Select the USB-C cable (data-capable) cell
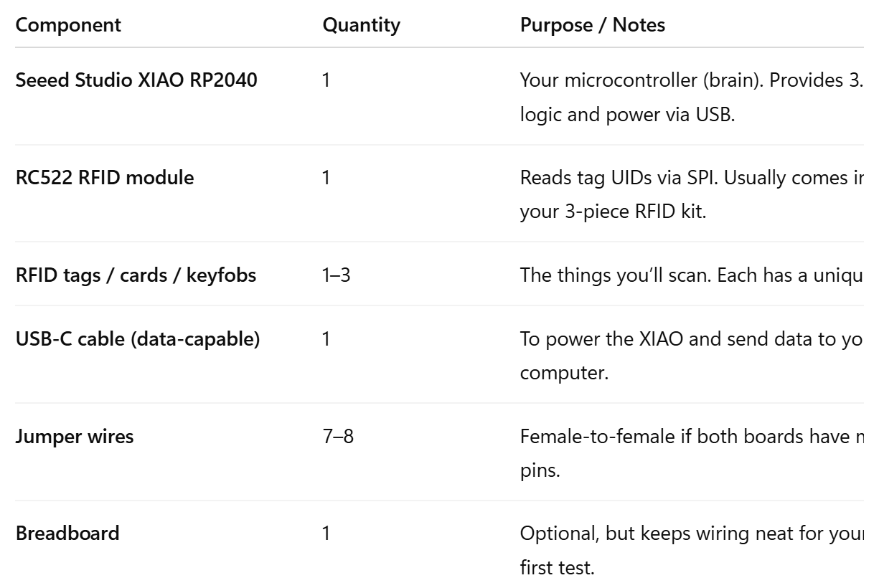Screen dimensions: 879x588 pos(138,338)
